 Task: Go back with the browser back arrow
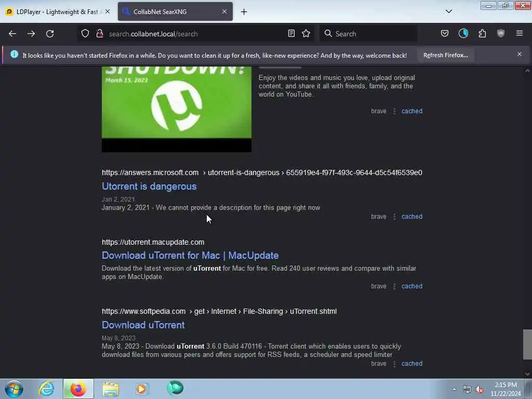12,34
